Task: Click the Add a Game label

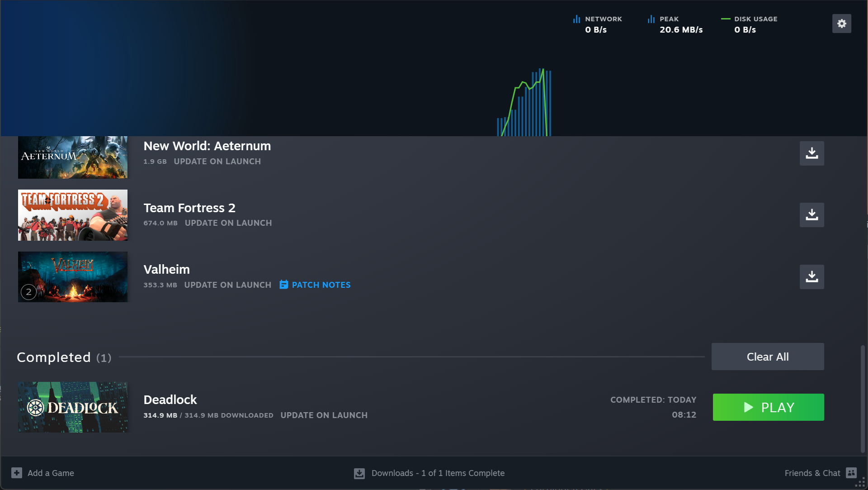Action: point(51,473)
